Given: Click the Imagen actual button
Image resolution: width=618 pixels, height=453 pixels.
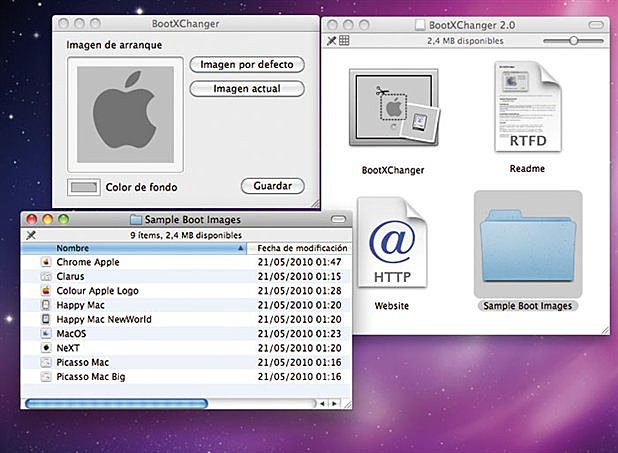Looking at the screenshot, I should click(247, 89).
